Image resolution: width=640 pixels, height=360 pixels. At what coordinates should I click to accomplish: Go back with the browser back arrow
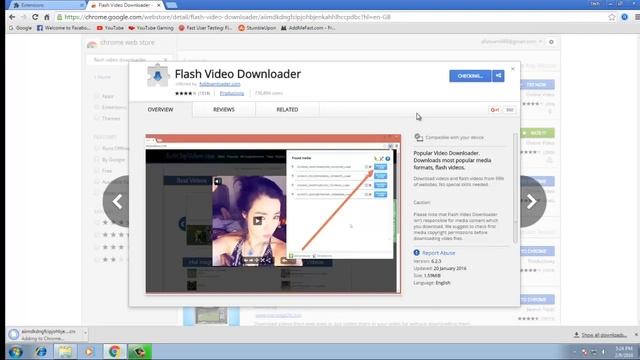pos(12,17)
